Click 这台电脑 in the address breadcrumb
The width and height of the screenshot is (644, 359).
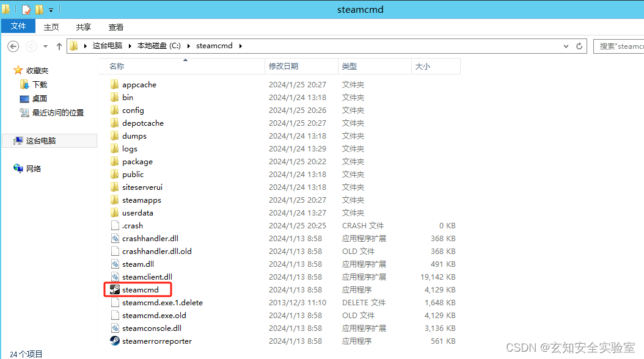pyautogui.click(x=107, y=46)
